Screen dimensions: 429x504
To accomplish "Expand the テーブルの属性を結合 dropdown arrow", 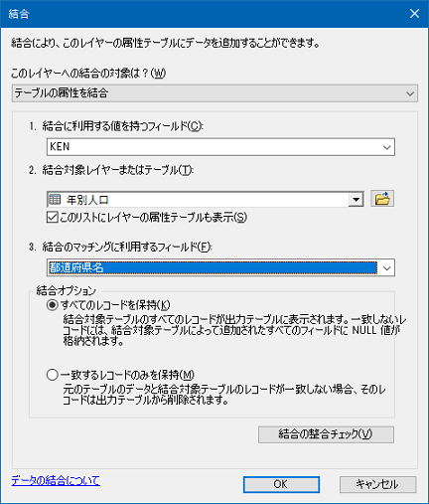I will click(x=410, y=93).
